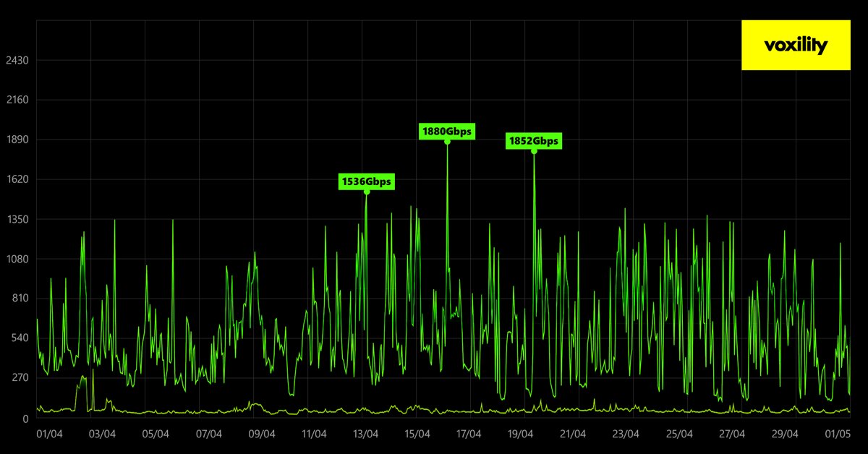Select the 1880Gbps peak label
Viewport: 868px width, 454px height.
(447, 132)
